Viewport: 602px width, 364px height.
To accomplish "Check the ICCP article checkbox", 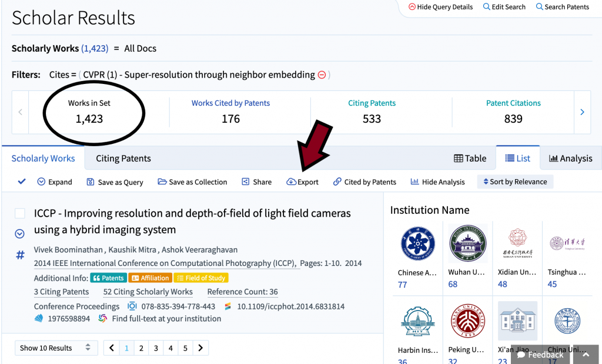I will pos(20,214).
